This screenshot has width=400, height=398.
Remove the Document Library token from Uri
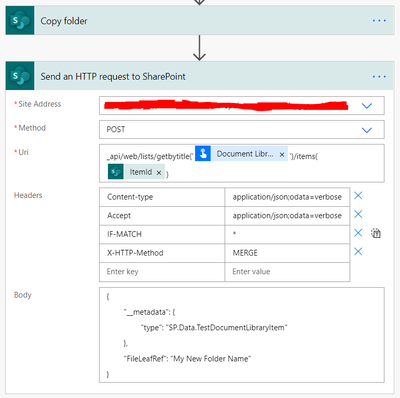(282, 155)
